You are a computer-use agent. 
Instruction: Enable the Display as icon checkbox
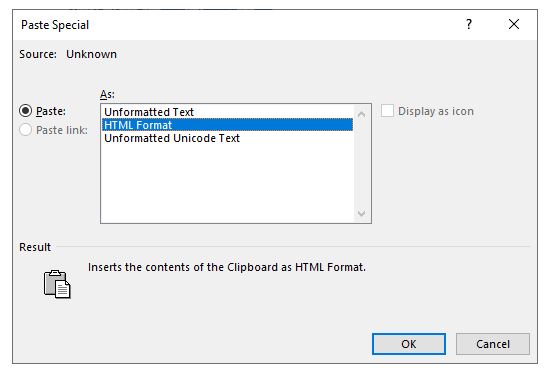coord(387,111)
